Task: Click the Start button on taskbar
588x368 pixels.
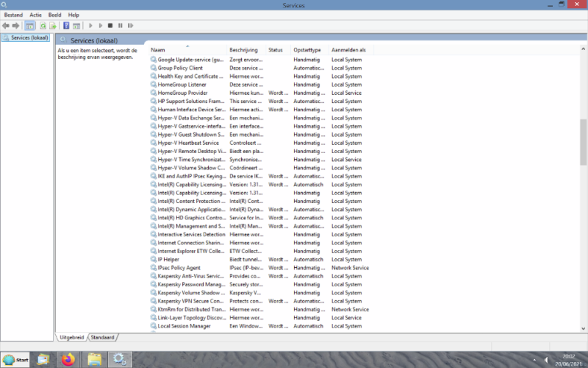Action: (16, 359)
